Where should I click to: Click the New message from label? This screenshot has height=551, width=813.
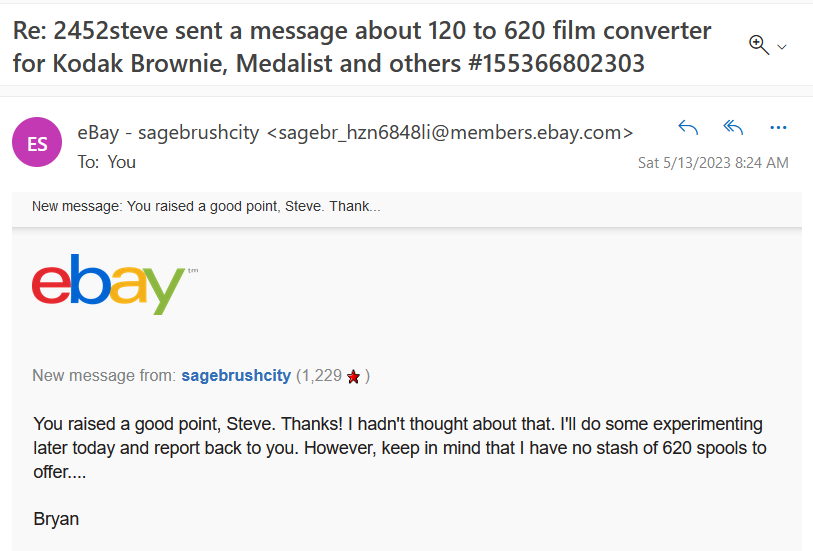tap(104, 375)
